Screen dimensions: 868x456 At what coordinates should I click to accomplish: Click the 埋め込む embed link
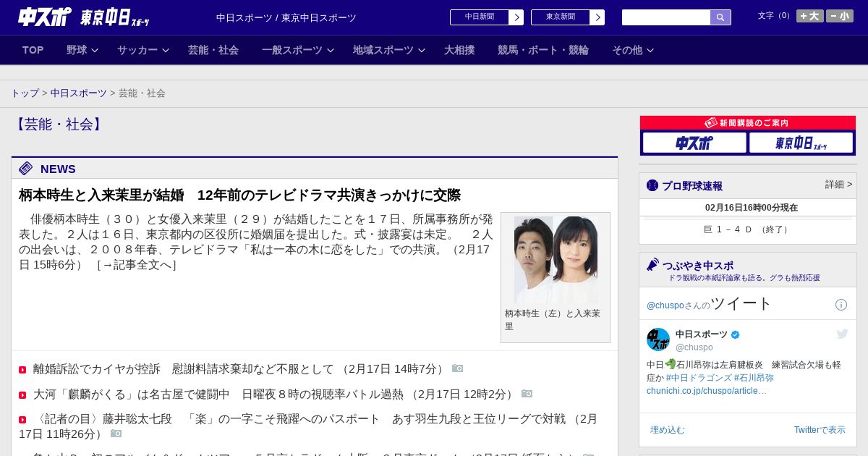pyautogui.click(x=667, y=430)
